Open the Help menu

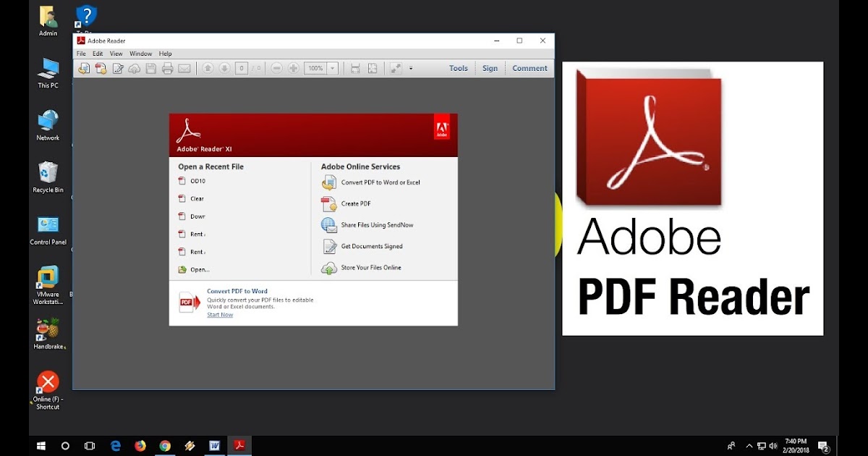pyautogui.click(x=166, y=54)
